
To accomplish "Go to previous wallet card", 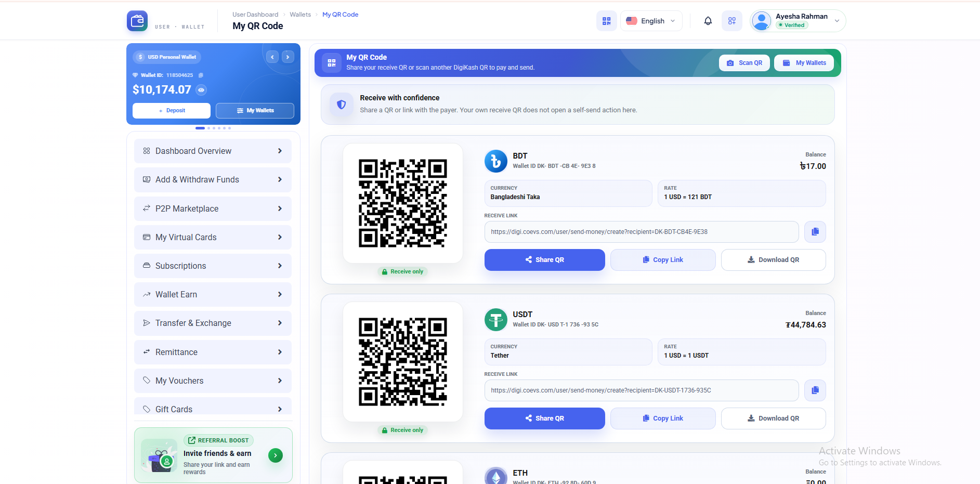I will 272,57.
